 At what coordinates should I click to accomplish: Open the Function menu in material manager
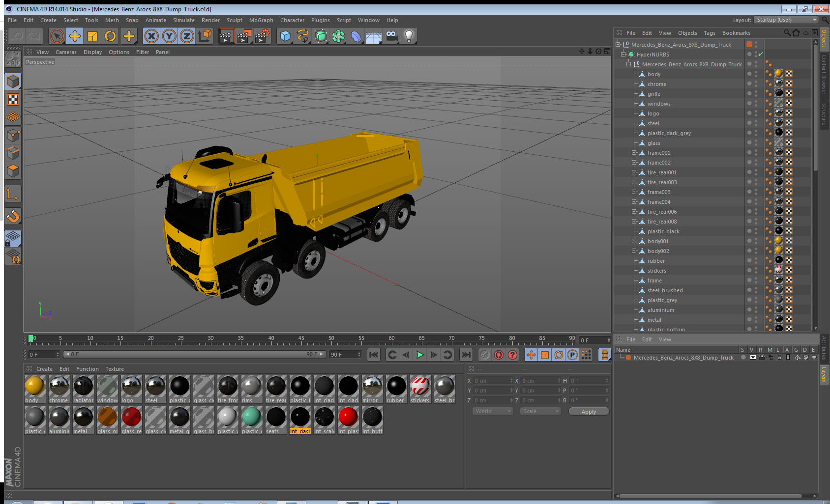click(x=88, y=369)
